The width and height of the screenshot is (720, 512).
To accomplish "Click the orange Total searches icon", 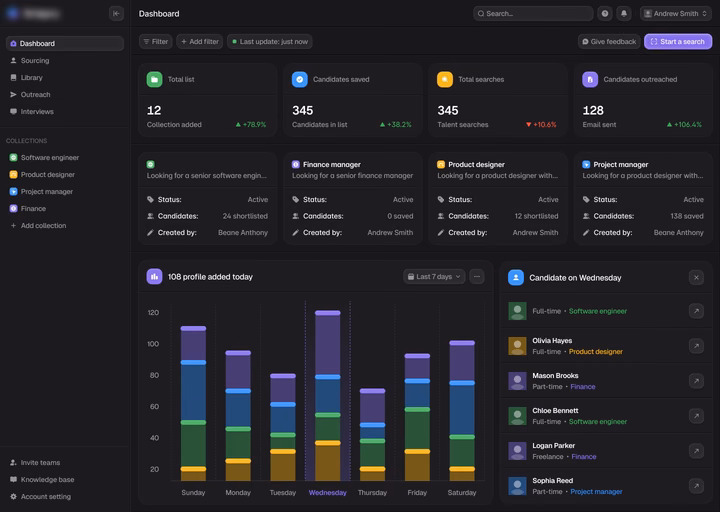I will click(444, 79).
